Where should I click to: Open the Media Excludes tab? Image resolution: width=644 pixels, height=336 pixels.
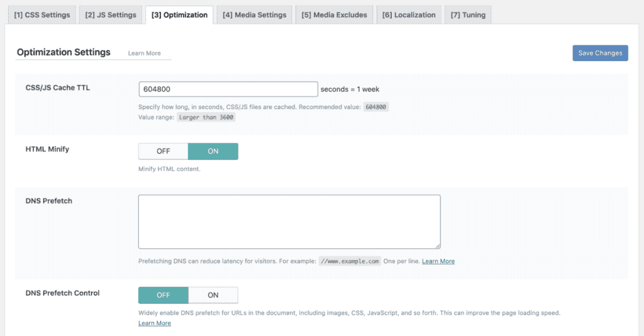335,15
